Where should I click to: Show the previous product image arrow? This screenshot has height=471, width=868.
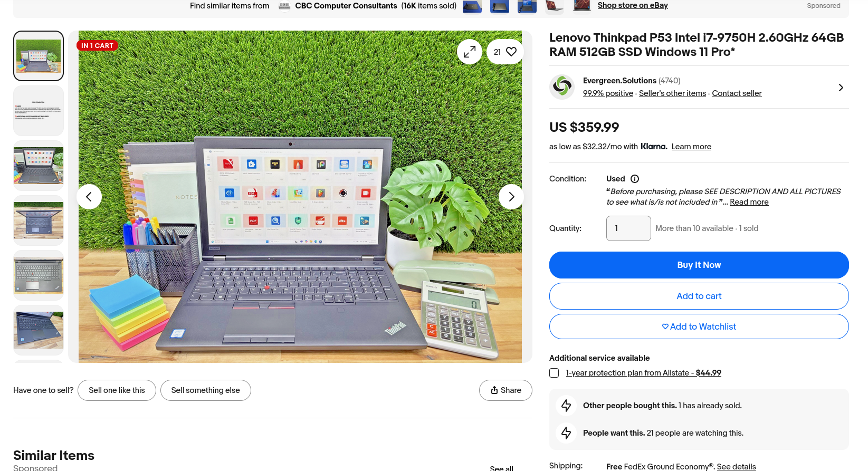pos(89,197)
